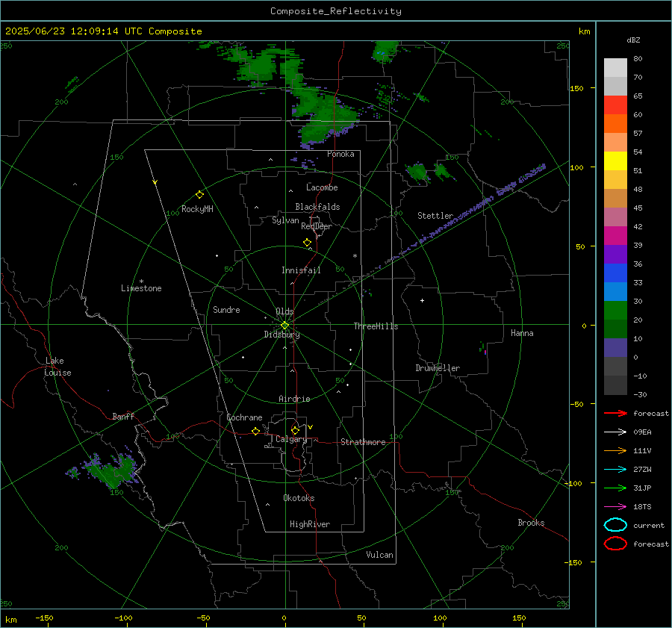Select the magenta 18TS arrow legend icon
Viewport: 672px width, 628px height.
(x=615, y=507)
